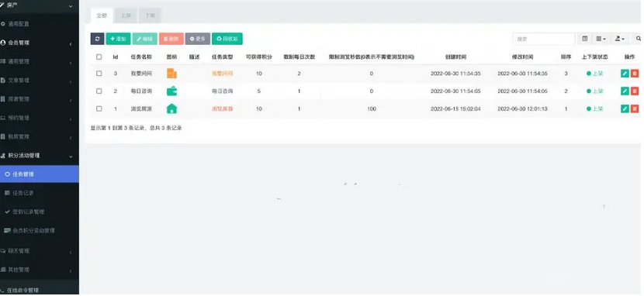The height and width of the screenshot is (296, 644).
Task: Click the magnifier search icon at right edge
Action: tap(639, 39)
